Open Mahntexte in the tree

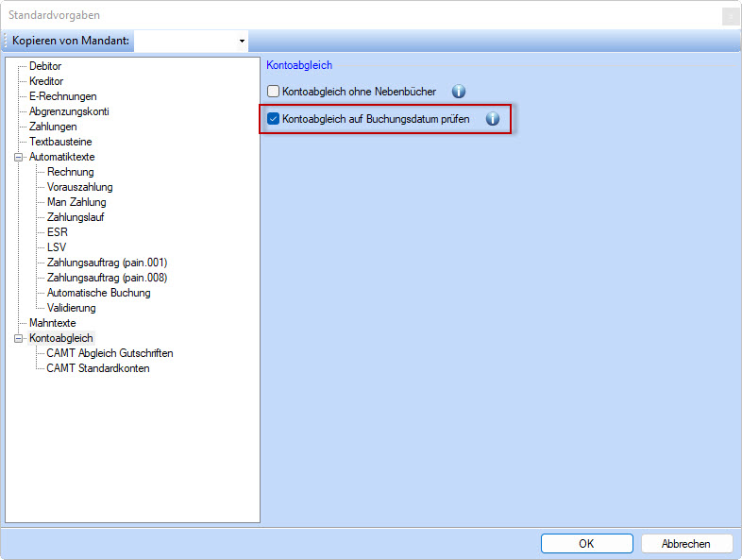(52, 323)
